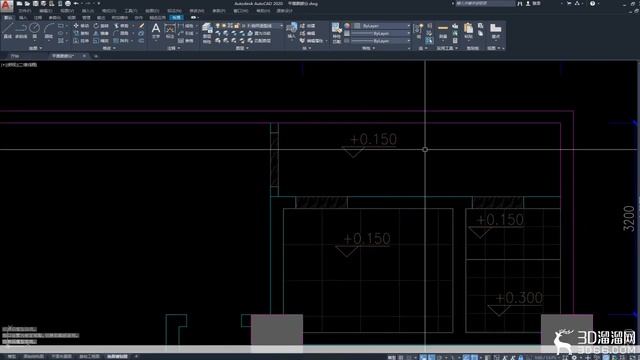Image resolution: width=640 pixels, height=360 pixels.
Task: Choose the Array tool
Action: coord(121,41)
